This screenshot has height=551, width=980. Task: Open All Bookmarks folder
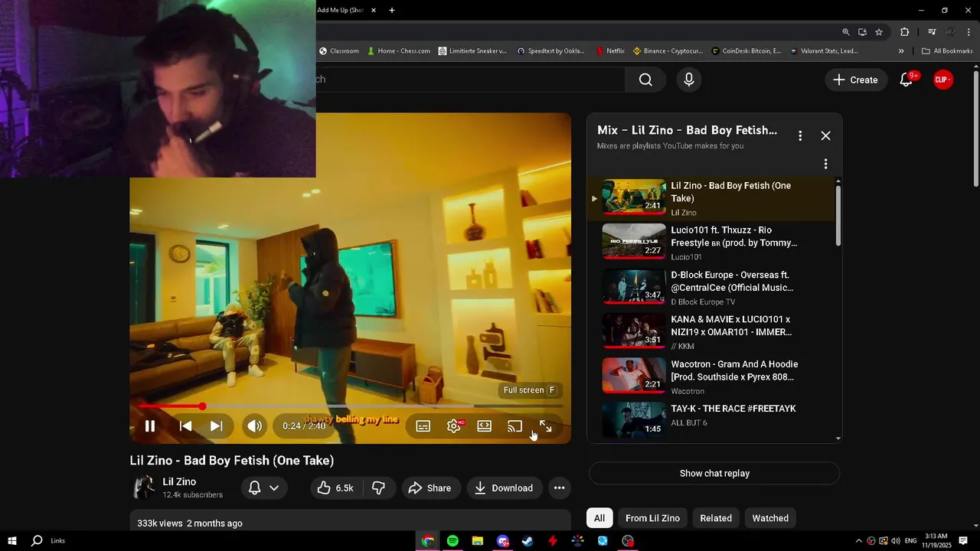point(947,51)
